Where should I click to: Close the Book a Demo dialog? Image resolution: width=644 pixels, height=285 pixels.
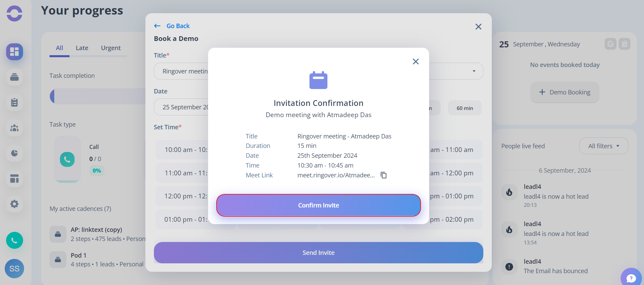[x=478, y=26]
